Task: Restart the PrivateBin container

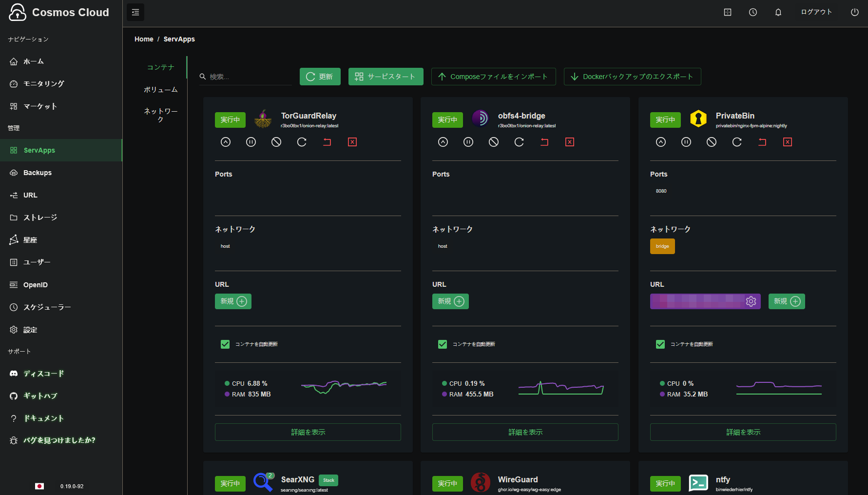Action: (x=737, y=142)
